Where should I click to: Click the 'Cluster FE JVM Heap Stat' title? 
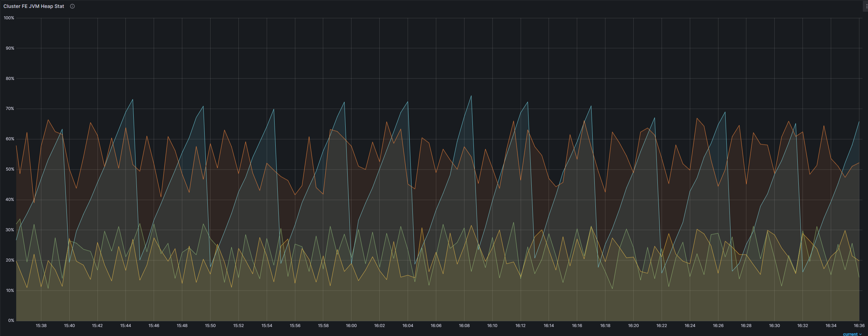pyautogui.click(x=34, y=6)
